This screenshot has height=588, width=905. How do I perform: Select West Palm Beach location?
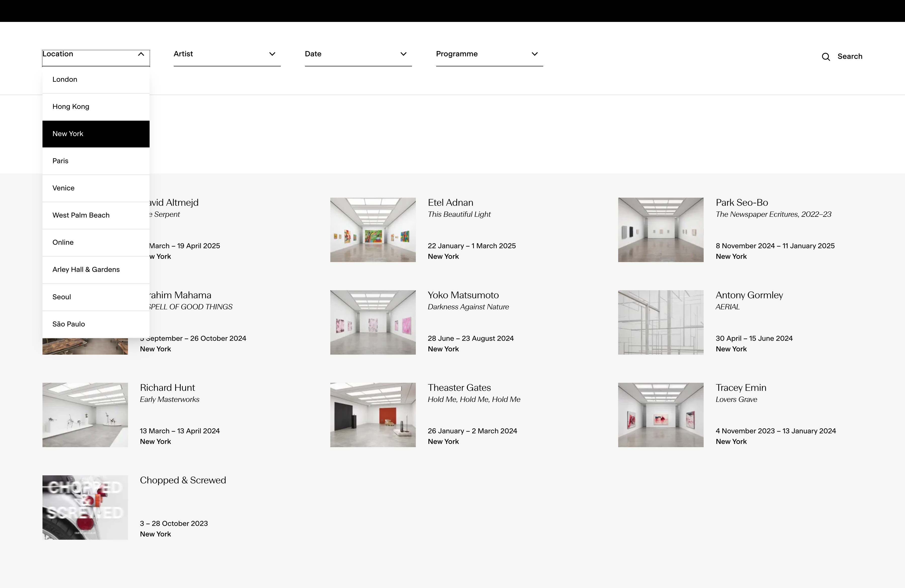81,215
